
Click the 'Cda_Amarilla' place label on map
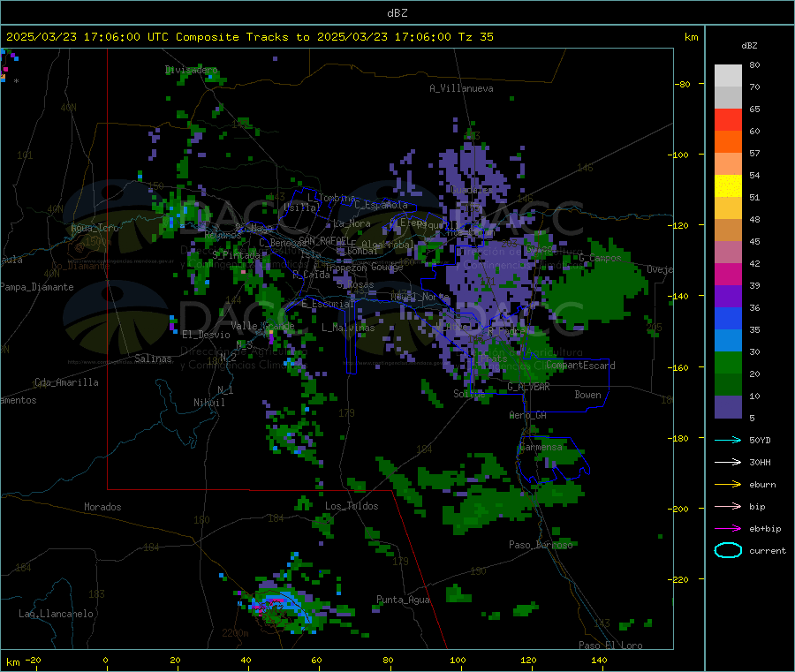click(x=66, y=382)
